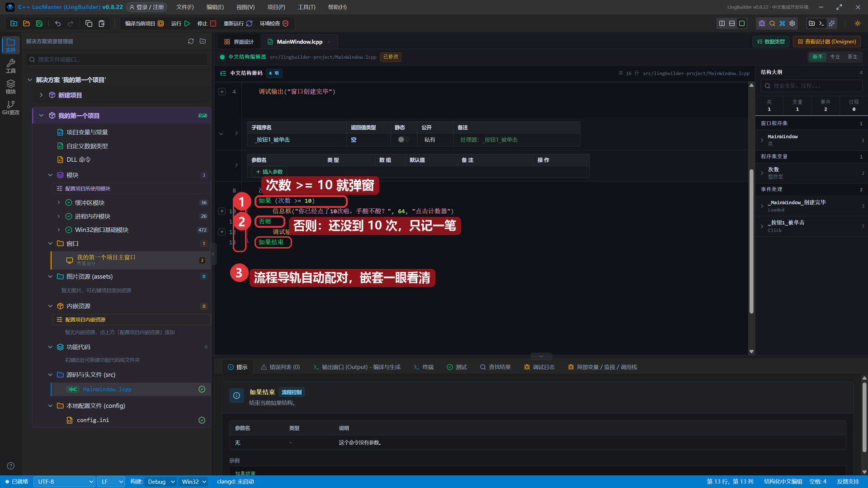Viewport: 868px width, 488px height.
Task: Click the blue command key icon
Action: pyautogui.click(x=782, y=23)
